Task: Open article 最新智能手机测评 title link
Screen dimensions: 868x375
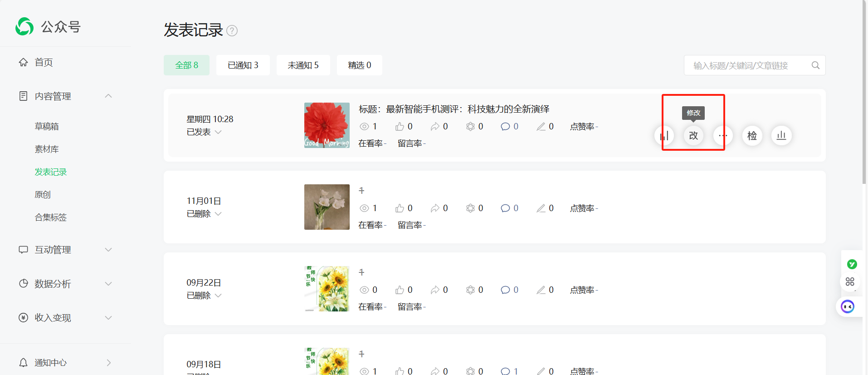Action: pyautogui.click(x=454, y=109)
